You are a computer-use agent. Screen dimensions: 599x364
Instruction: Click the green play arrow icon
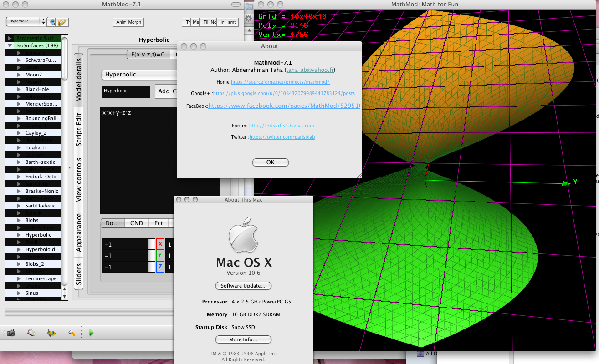[91, 333]
